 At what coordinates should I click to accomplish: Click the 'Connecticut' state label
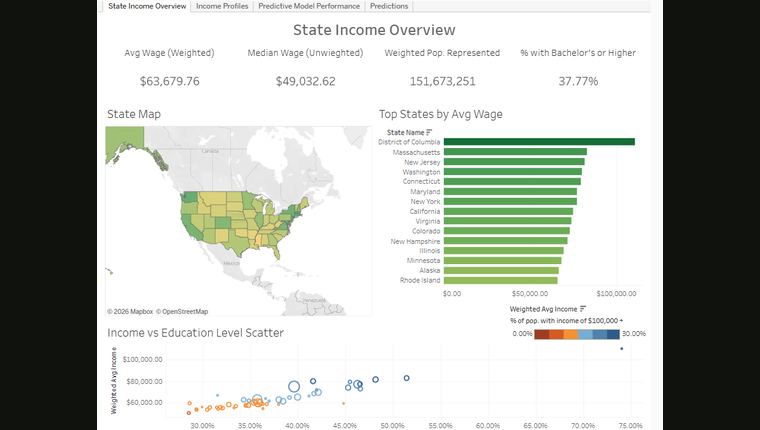[x=421, y=181]
